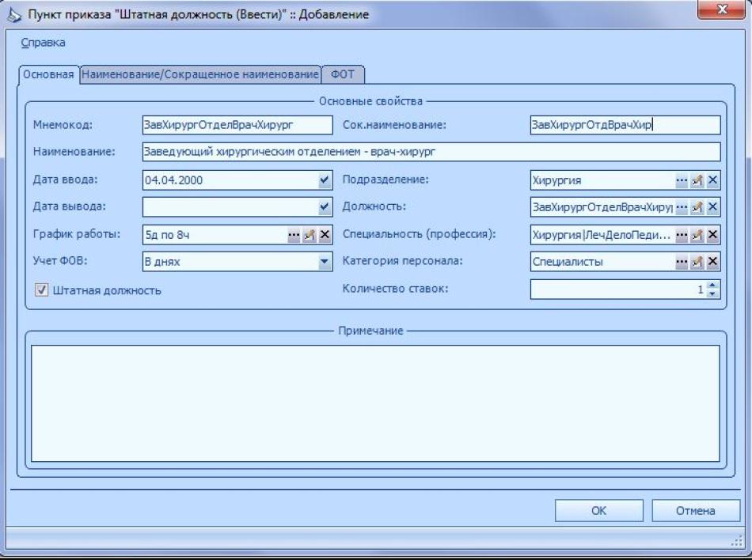Screen dimensions: 752x560
Task: Expand the Дата вывода date dropdown
Action: [324, 207]
